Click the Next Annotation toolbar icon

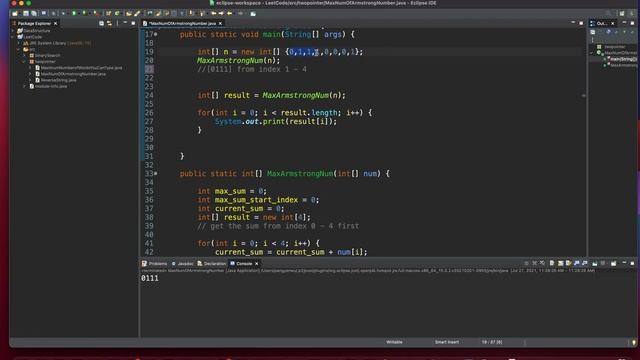[x=191, y=13]
